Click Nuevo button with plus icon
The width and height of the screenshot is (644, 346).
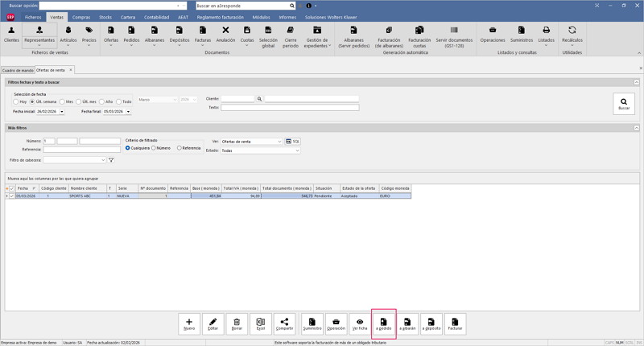[189, 323]
